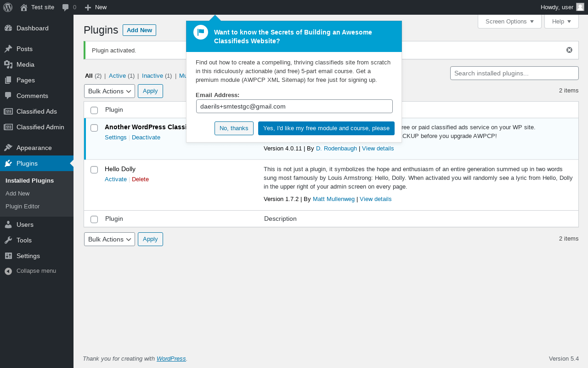
Task: Filter plugins by the Active tab
Action: [117, 75]
